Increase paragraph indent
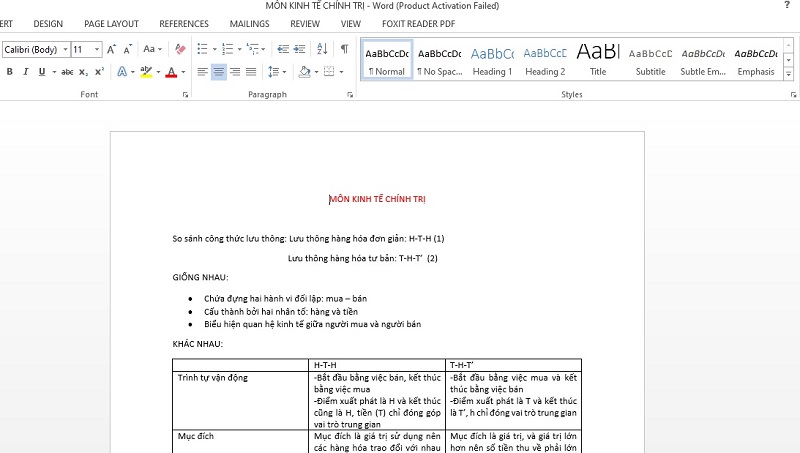 pos(299,49)
